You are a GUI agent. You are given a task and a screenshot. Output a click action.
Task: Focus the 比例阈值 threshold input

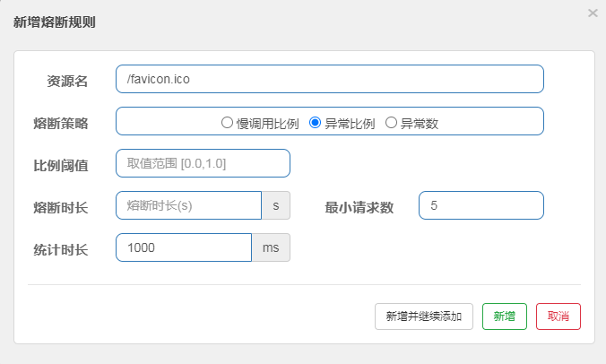click(203, 163)
